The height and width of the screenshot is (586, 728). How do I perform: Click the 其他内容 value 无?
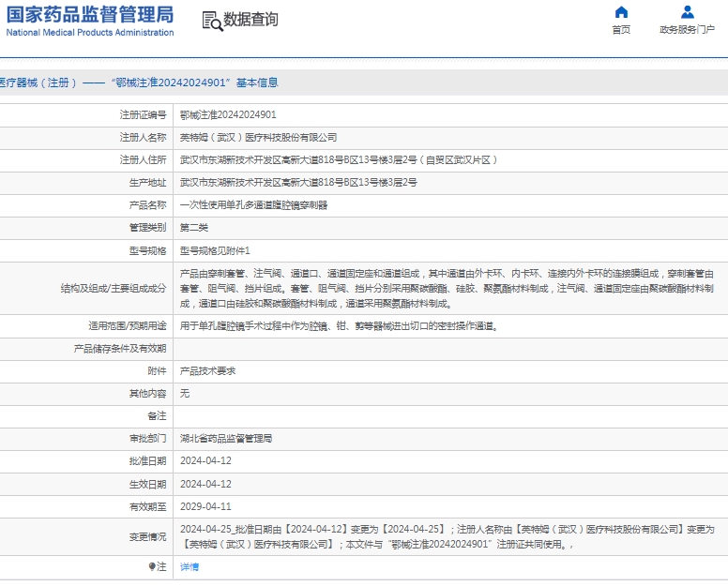click(185, 394)
